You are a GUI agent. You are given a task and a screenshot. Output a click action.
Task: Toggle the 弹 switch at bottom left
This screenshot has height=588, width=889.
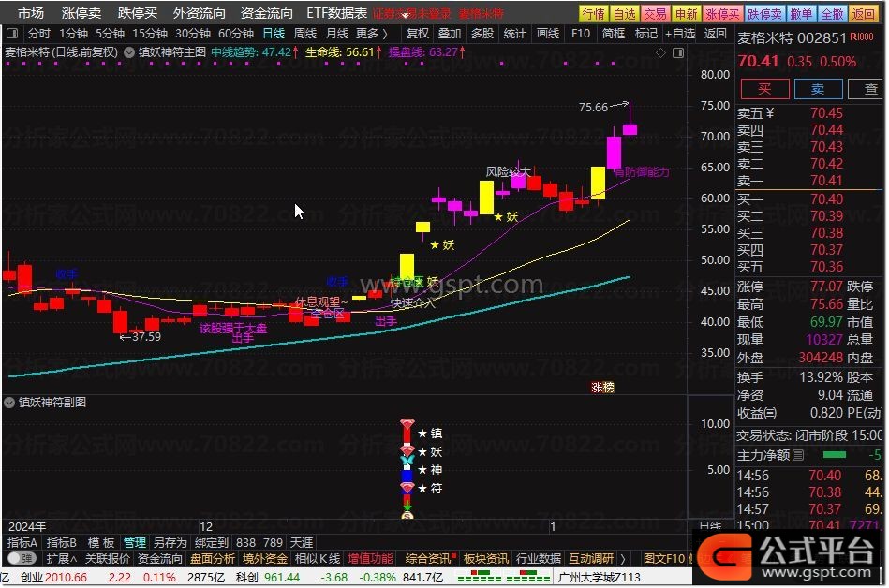(22, 559)
